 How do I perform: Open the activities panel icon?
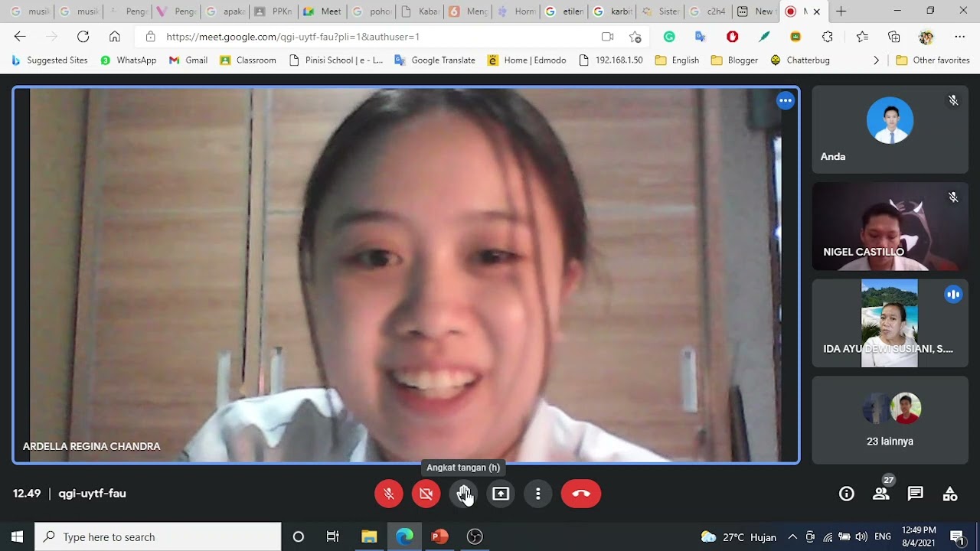(950, 494)
